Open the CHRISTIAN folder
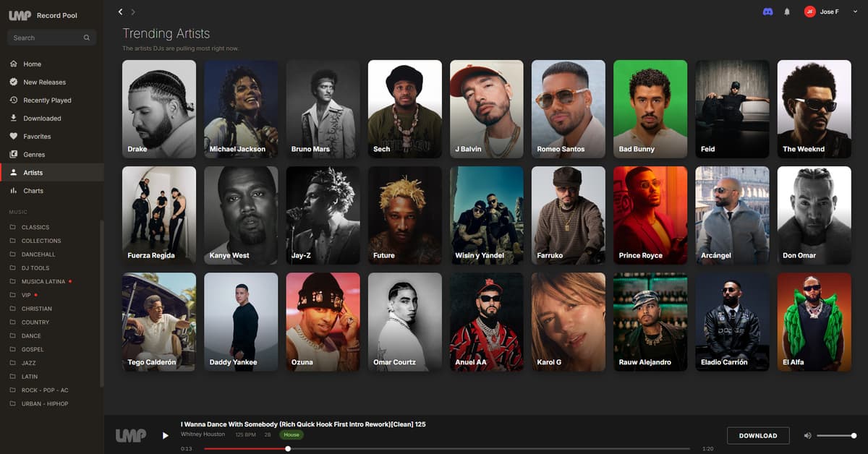868x454 pixels. (37, 309)
